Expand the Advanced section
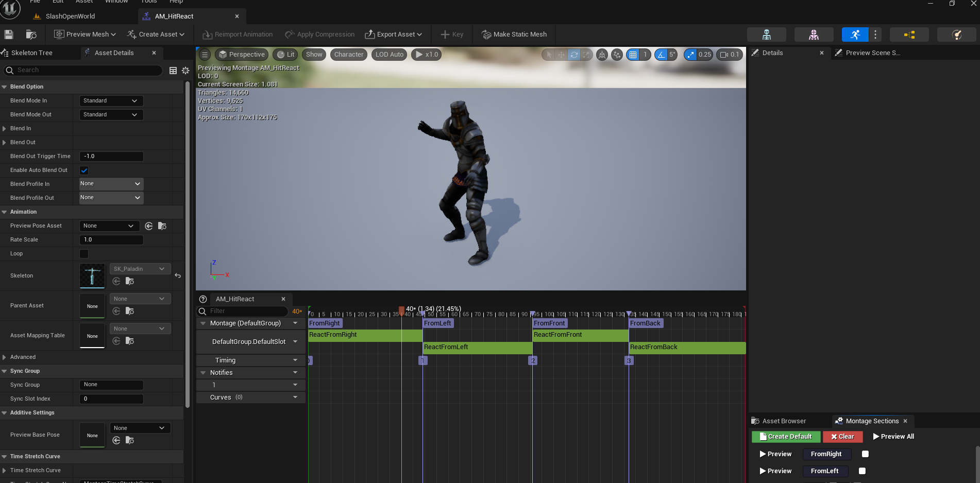The height and width of the screenshot is (483, 980). pos(4,357)
